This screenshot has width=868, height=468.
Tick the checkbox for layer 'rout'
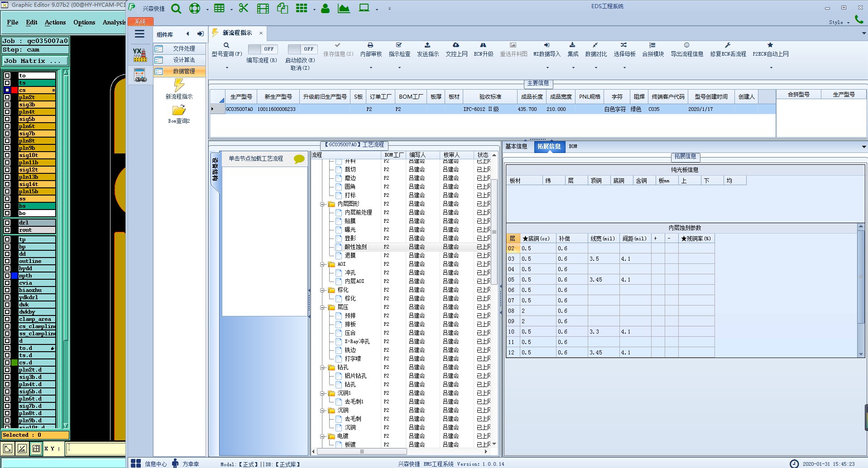point(7,230)
